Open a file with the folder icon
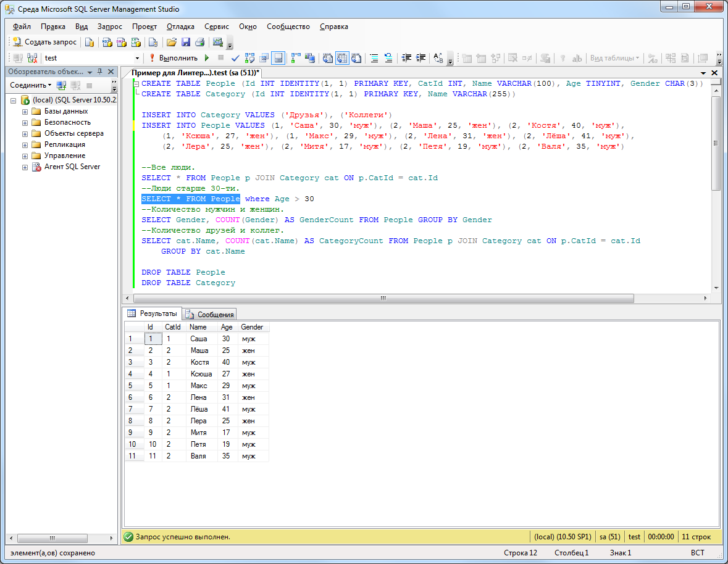This screenshot has width=728, height=564. [171, 42]
